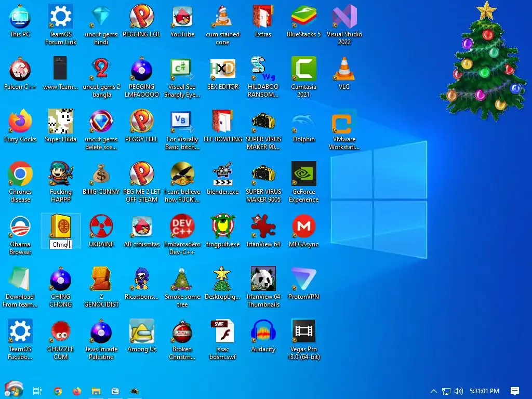Screen dimensions: 532x399
Task: Select the www.Team... black file icon
Action: click(61, 74)
